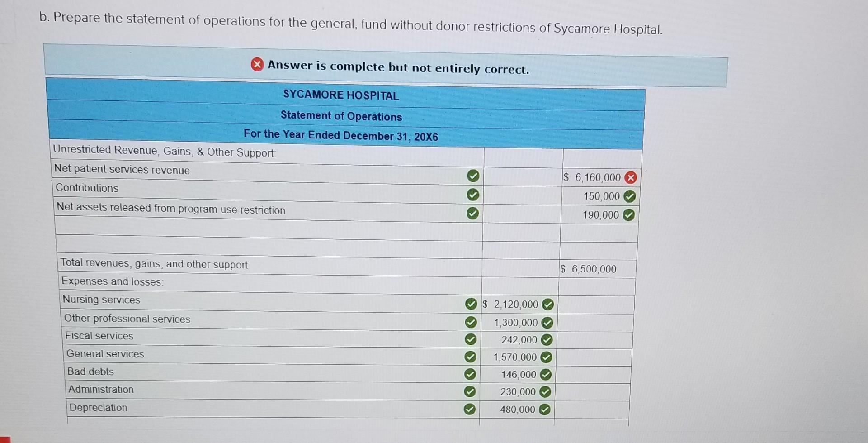Click the Statement of Operations heading
The height and width of the screenshot is (443, 868).
coord(340,116)
